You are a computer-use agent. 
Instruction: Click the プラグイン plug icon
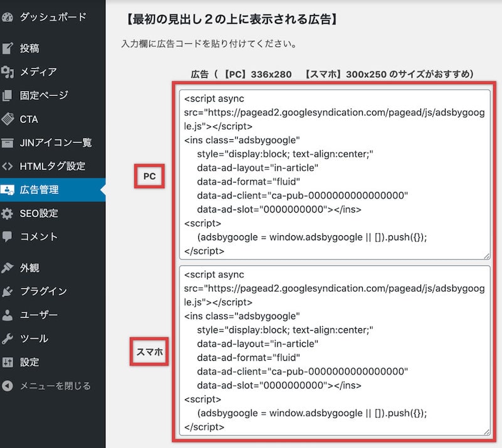coord(7,291)
